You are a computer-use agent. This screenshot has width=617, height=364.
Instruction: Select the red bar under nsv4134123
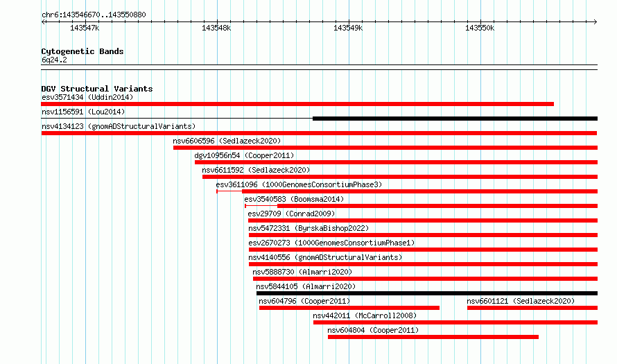[319, 133]
